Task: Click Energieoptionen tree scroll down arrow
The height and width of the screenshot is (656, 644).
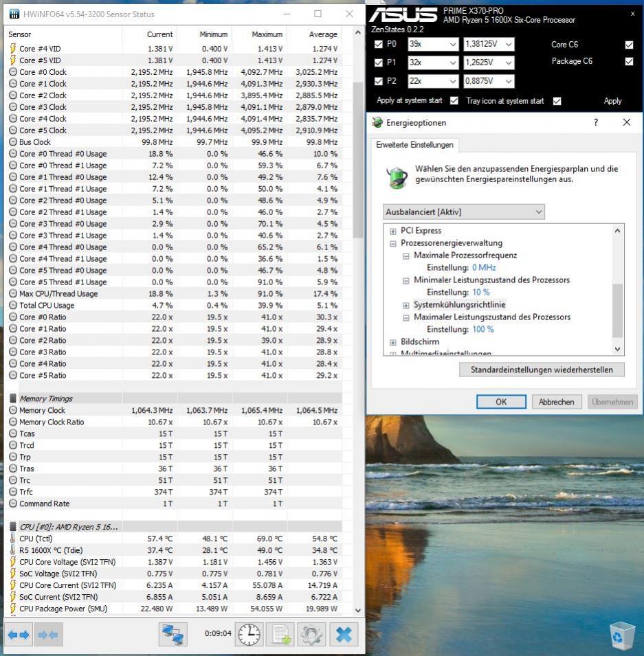Action: coord(618,349)
